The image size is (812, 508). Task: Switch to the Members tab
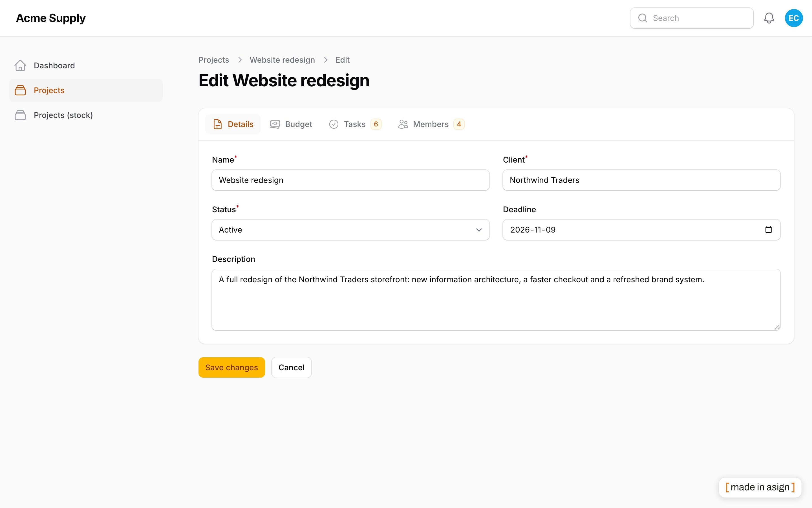click(431, 124)
